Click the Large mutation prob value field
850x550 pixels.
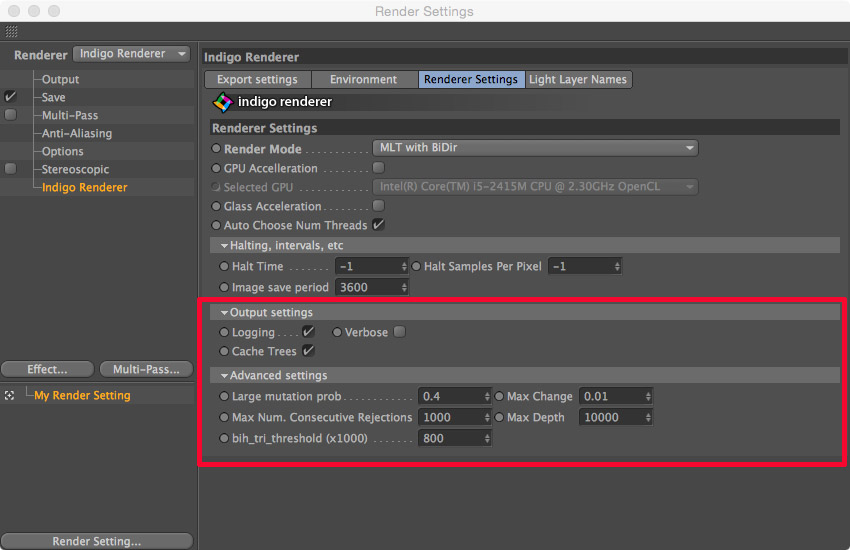454,397
